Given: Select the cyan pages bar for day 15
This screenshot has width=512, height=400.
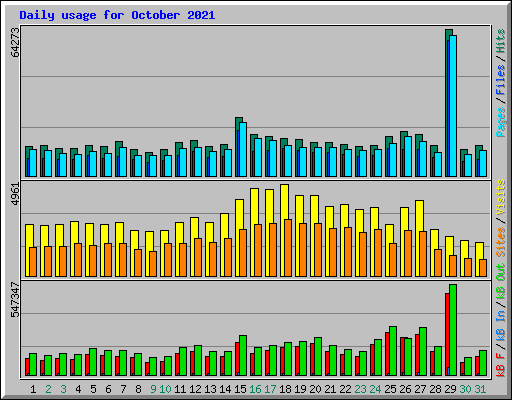Looking at the screenshot, I should click(x=243, y=150).
